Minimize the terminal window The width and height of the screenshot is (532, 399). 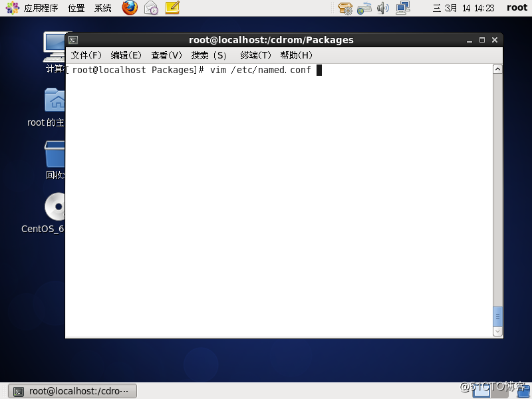(469, 41)
